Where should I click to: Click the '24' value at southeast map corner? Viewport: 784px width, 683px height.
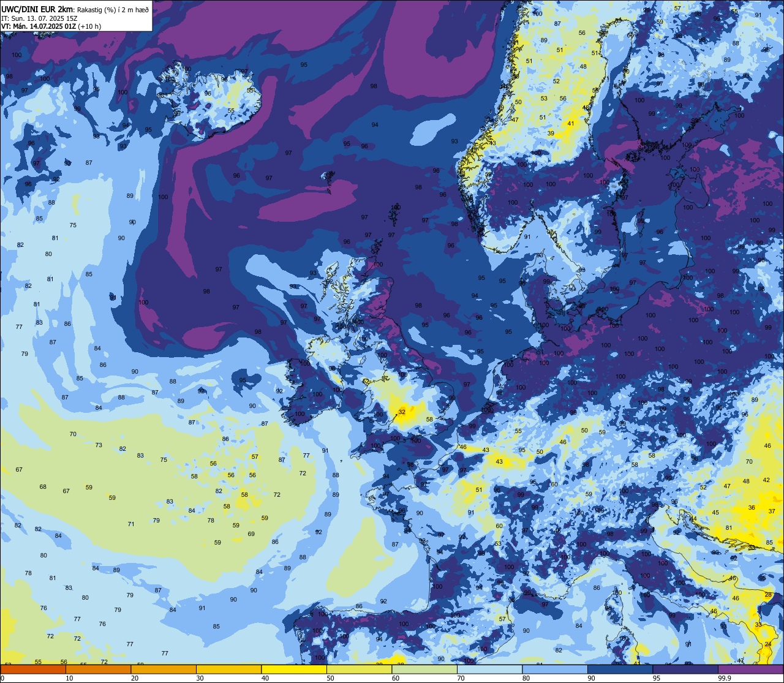(769, 644)
